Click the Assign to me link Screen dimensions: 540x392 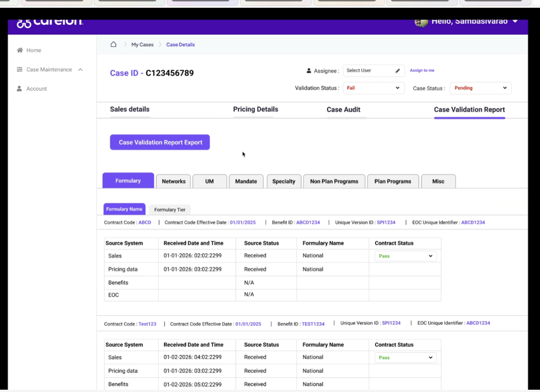[x=422, y=70]
